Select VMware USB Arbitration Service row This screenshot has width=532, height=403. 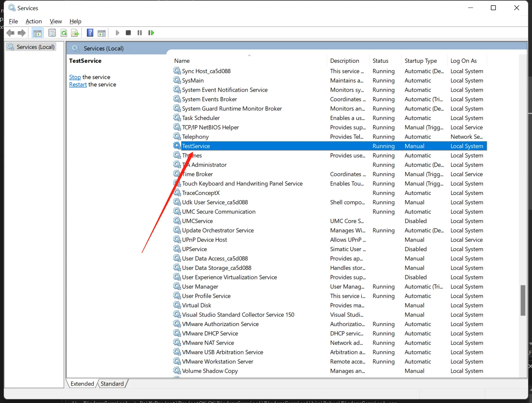[x=330, y=352]
